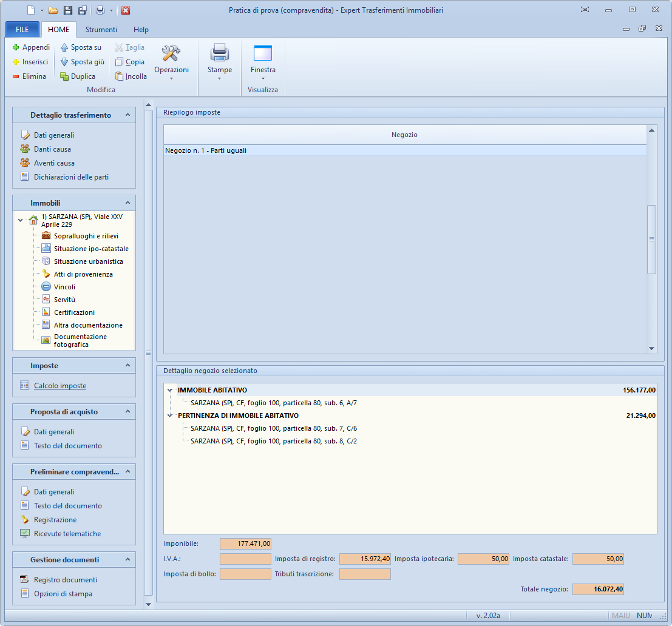Image resolution: width=672 pixels, height=626 pixels.
Task: Switch to the Strumenti ribbon tab
Action: 101,30
